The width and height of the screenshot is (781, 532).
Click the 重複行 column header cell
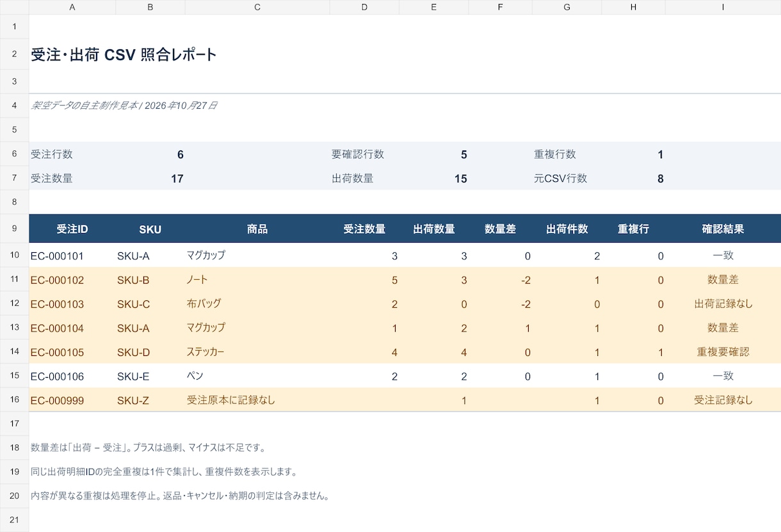634,229
